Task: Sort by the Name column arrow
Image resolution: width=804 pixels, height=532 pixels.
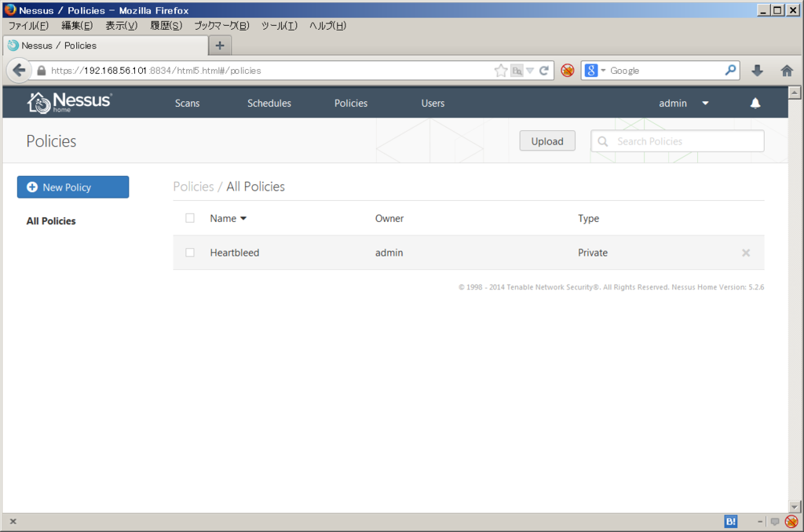Action: (x=243, y=218)
